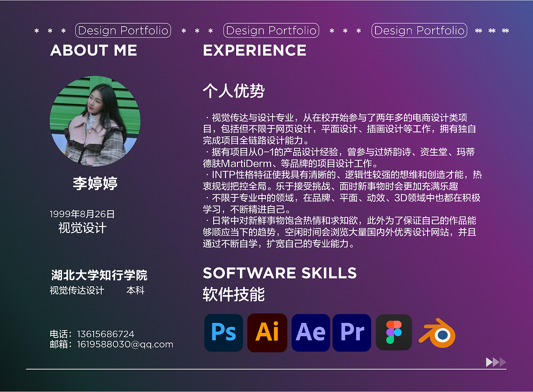This screenshot has width=533, height=392.
Task: Click the Illustrator Ai icon
Action: click(x=267, y=332)
